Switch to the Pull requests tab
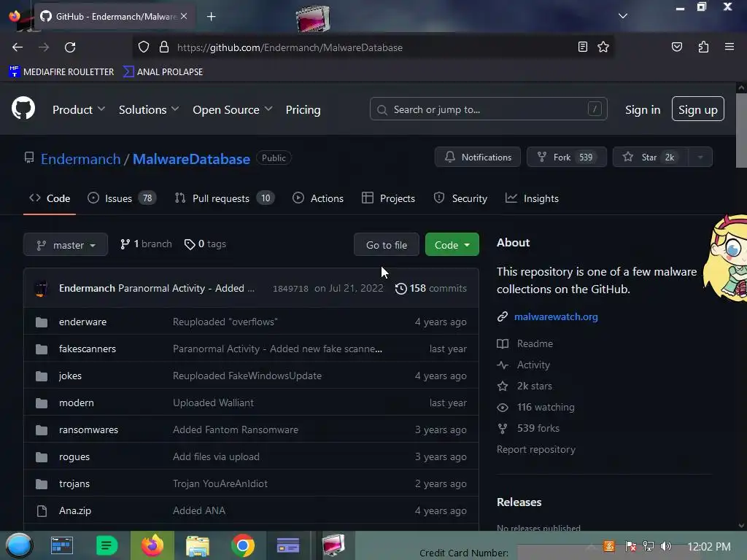 pos(225,198)
